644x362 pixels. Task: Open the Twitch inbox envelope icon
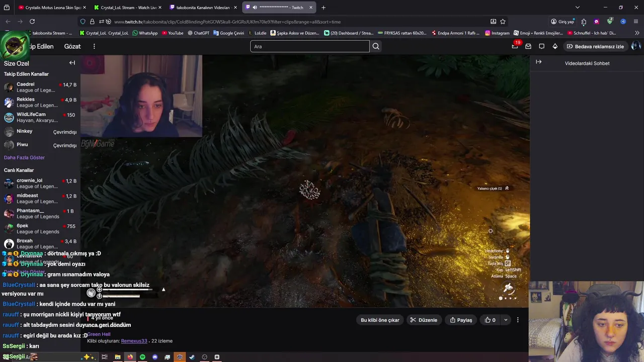[x=528, y=46]
